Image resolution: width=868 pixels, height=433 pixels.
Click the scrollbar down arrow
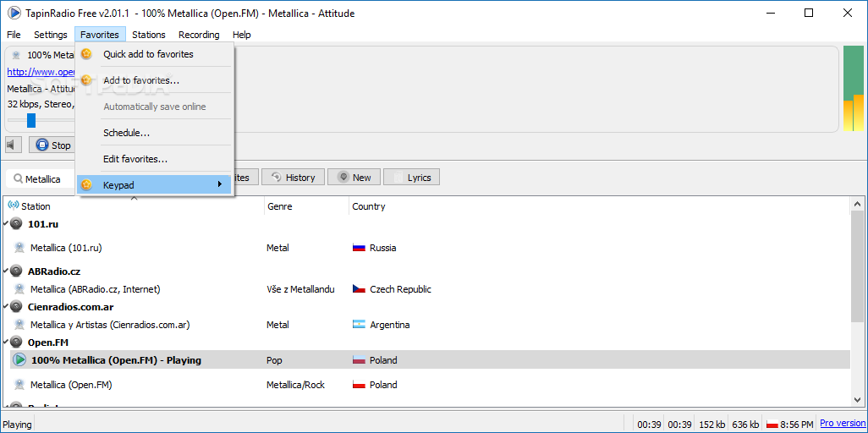pyautogui.click(x=857, y=400)
